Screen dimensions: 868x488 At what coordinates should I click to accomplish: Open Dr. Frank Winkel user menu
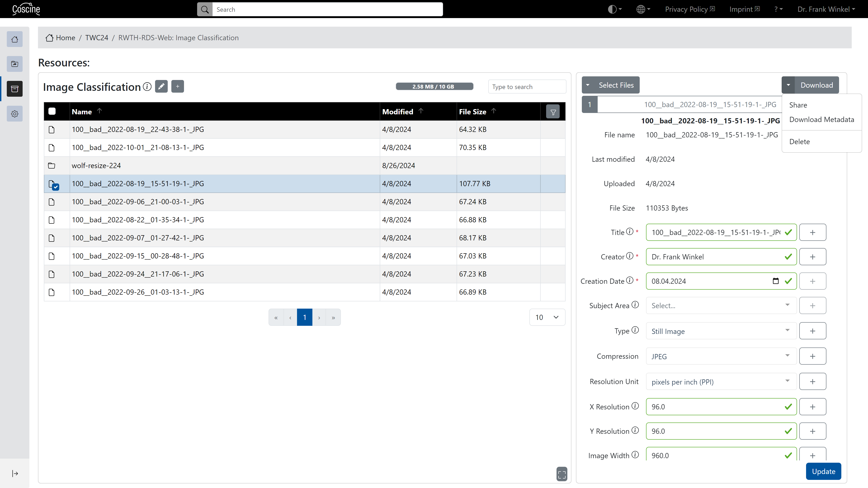(x=826, y=9)
